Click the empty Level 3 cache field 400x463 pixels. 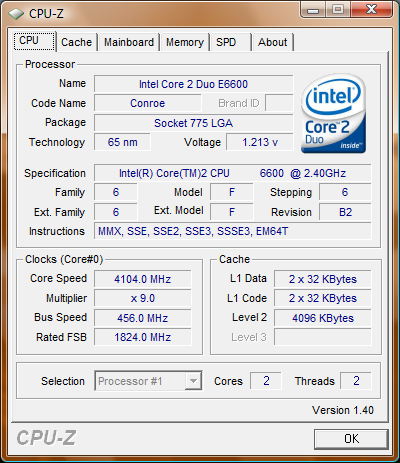coord(323,337)
